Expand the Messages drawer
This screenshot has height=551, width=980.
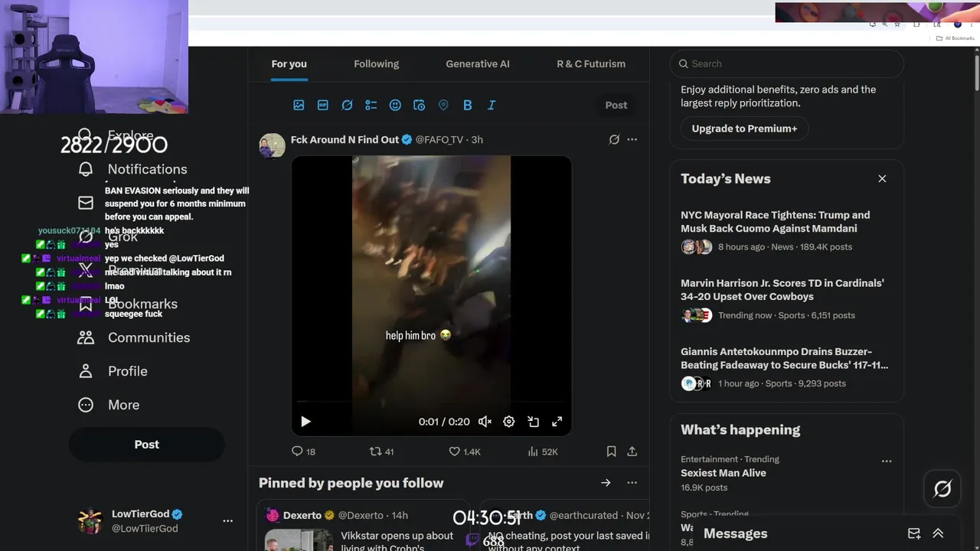click(x=938, y=533)
